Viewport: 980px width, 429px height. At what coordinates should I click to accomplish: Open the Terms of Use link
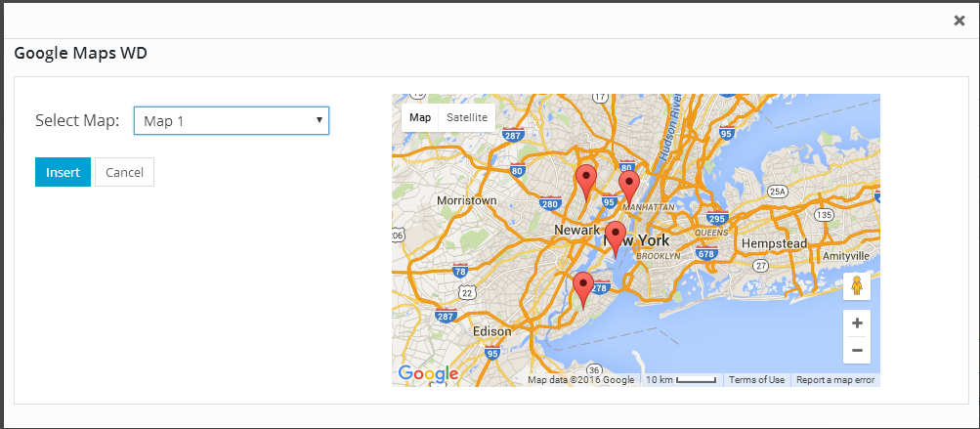pos(756,379)
